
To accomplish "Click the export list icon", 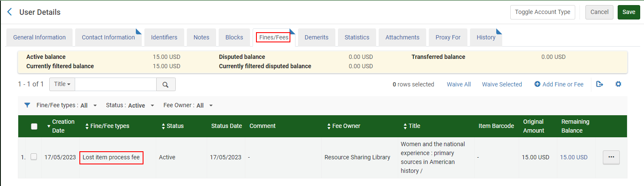I will coord(599,84).
